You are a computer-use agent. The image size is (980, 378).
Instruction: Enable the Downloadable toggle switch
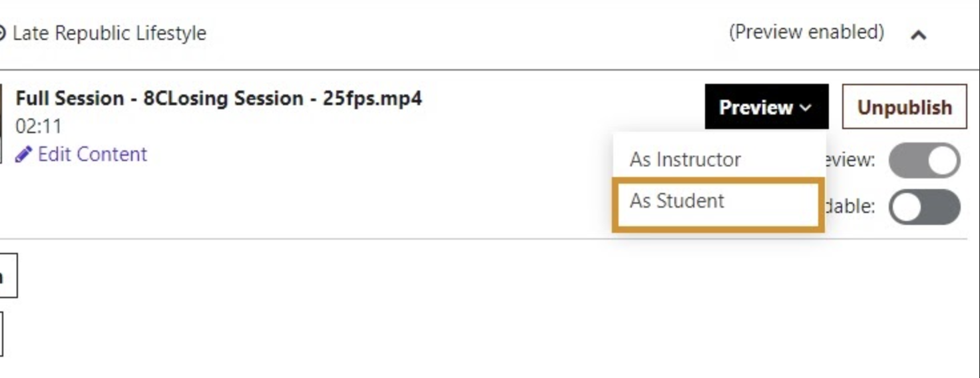pyautogui.click(x=924, y=207)
